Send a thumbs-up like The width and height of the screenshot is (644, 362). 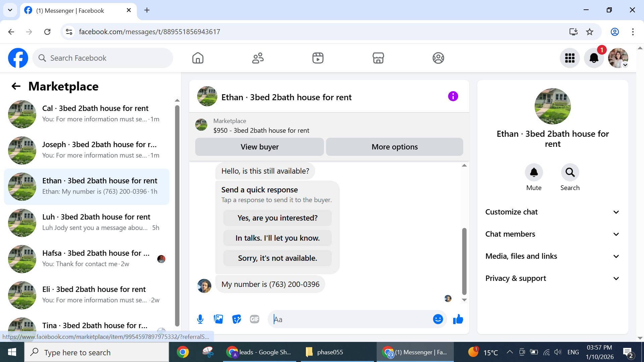coord(458,319)
